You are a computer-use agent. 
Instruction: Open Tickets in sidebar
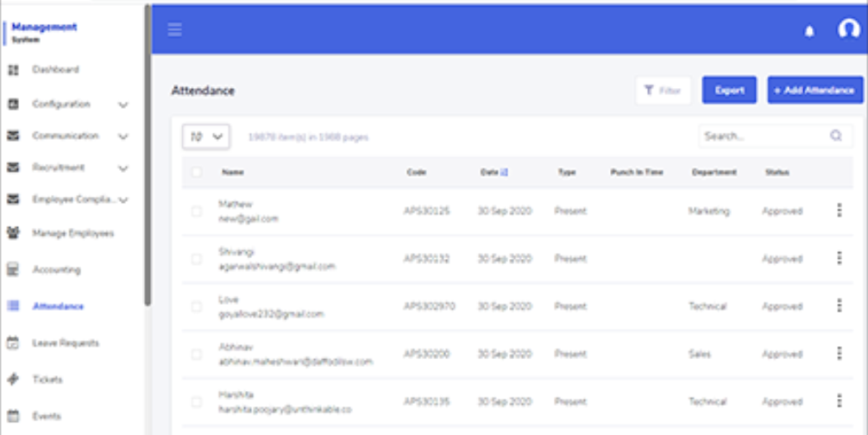click(47, 379)
